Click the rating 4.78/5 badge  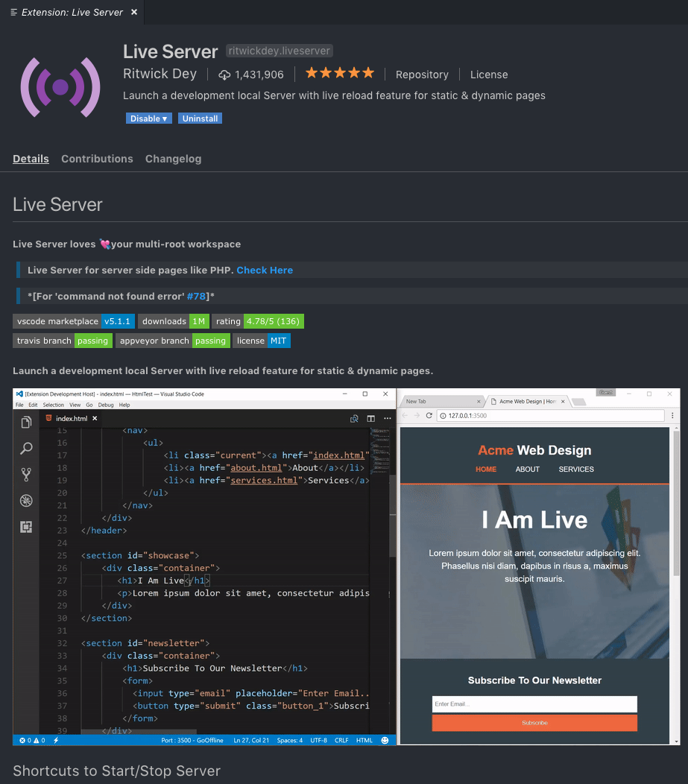257,321
